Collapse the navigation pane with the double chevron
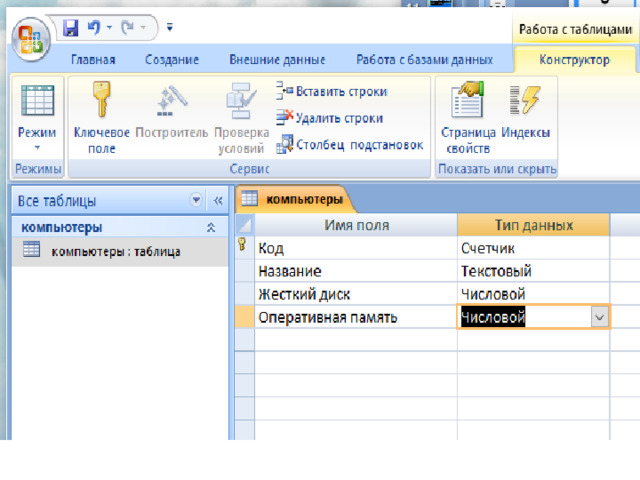The image size is (640, 480). [218, 200]
